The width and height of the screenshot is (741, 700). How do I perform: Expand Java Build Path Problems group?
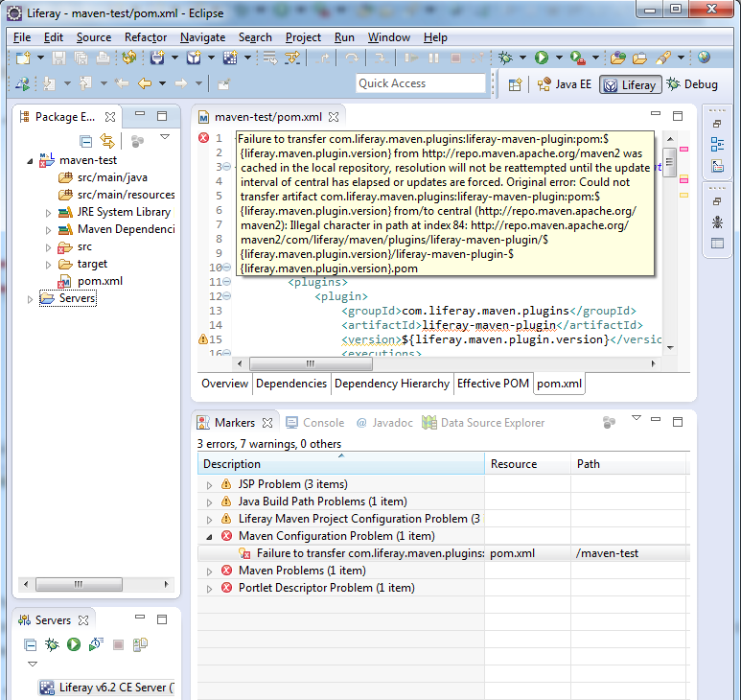[x=209, y=502]
